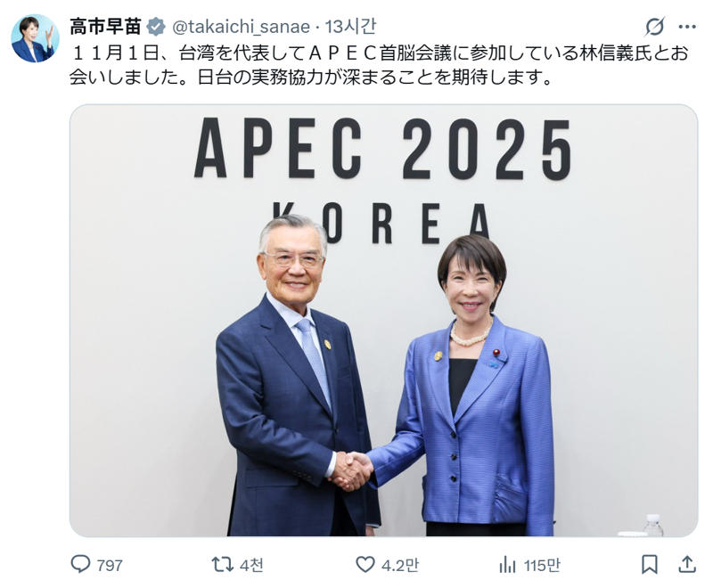The height and width of the screenshot is (588, 713).
Task: Open the view analytics bar chart icon
Action: point(507,565)
